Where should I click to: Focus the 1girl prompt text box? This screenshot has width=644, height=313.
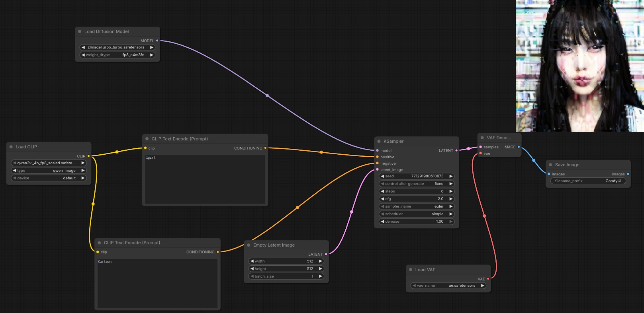point(205,179)
